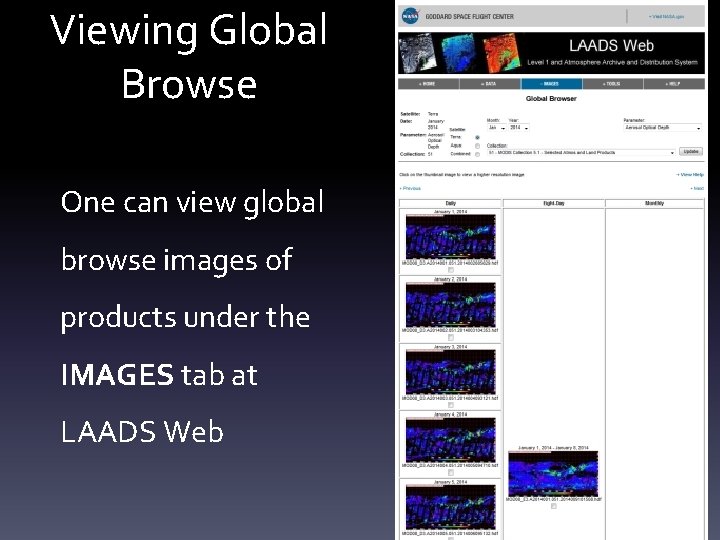
Task: Click the NASA logo icon
Action: [410, 16]
